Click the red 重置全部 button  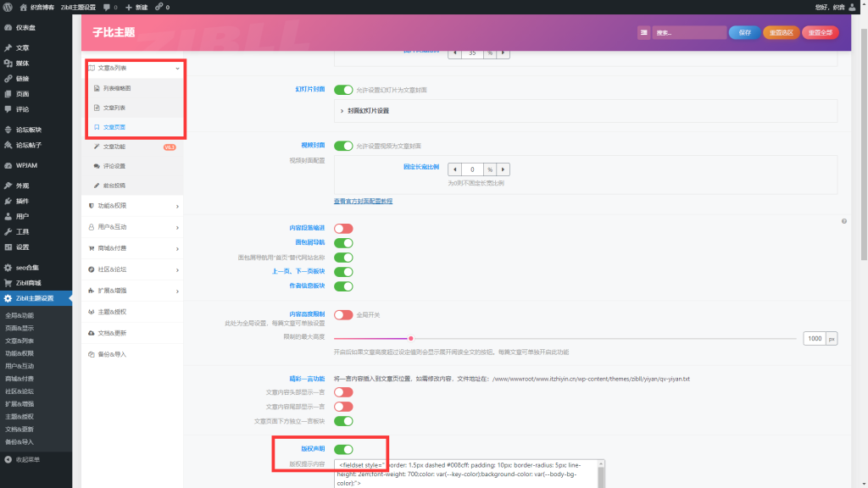pos(821,33)
